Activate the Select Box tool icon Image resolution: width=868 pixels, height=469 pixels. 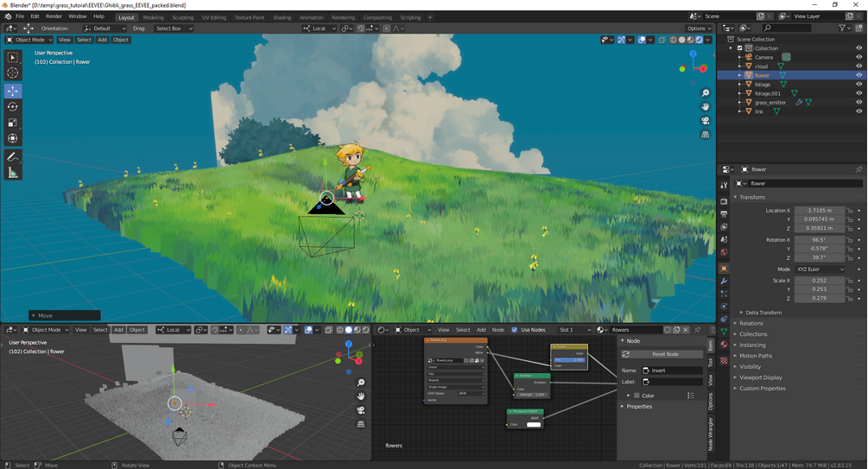[x=12, y=57]
